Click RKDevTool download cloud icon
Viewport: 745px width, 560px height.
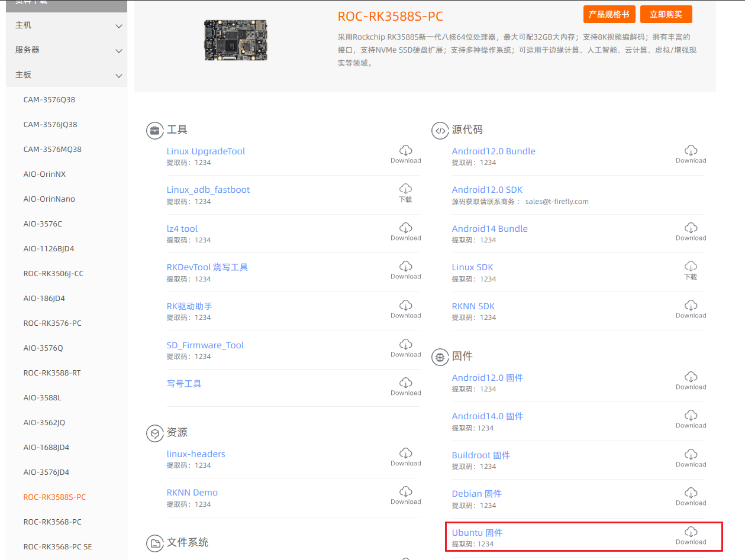pyautogui.click(x=406, y=266)
